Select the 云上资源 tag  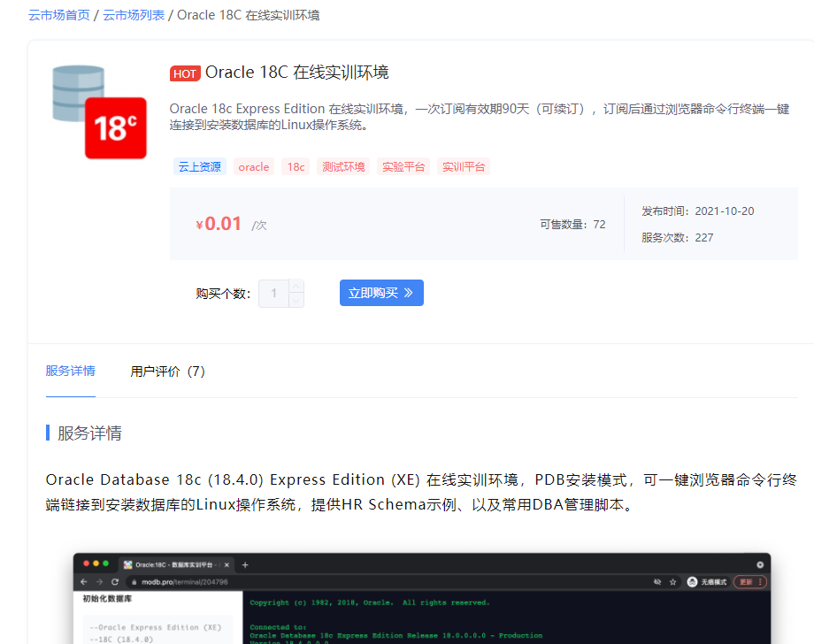coord(200,166)
